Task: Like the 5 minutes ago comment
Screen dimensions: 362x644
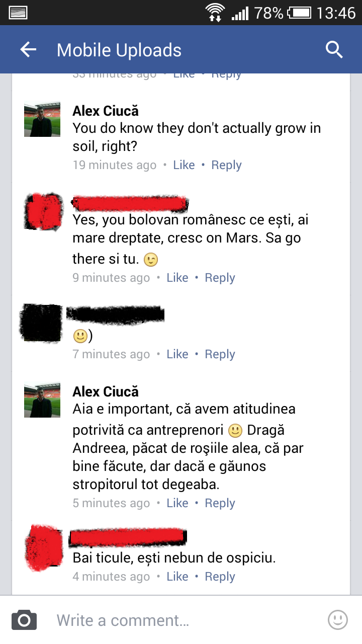Action: 177,503
